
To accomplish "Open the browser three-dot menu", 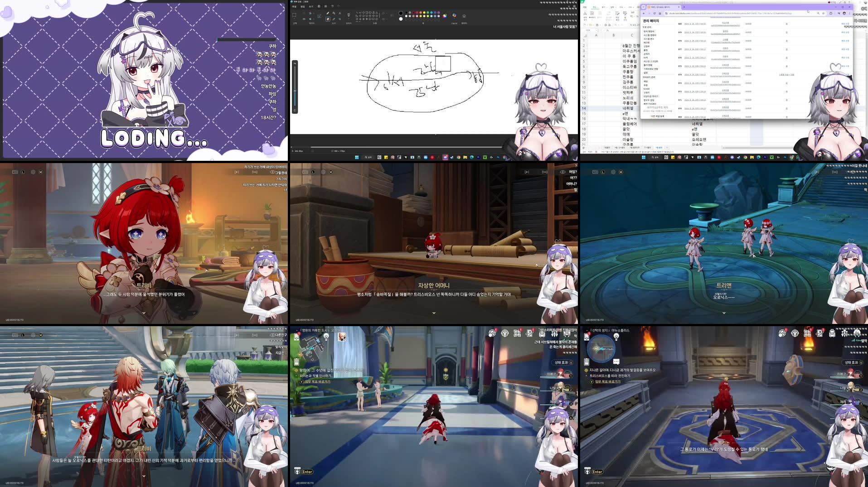I will click(849, 13).
